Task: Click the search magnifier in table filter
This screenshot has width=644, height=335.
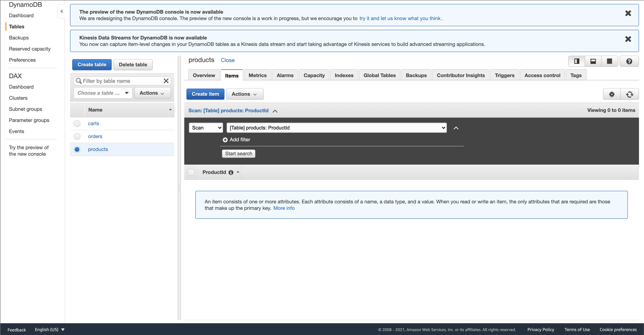Action: pyautogui.click(x=78, y=81)
